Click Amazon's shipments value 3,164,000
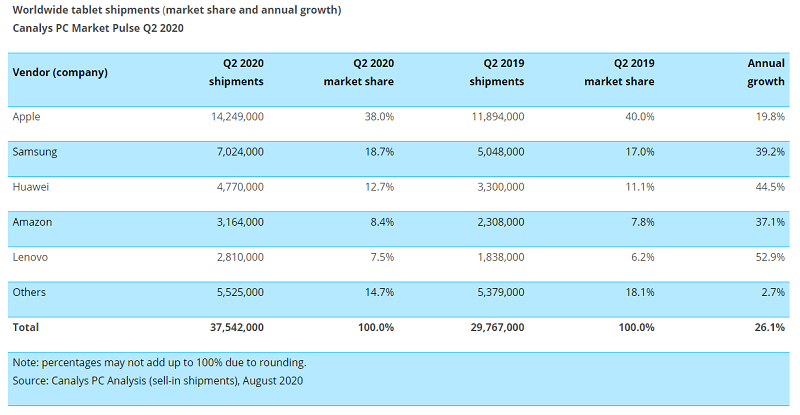This screenshot has height=415, width=800. 240,222
